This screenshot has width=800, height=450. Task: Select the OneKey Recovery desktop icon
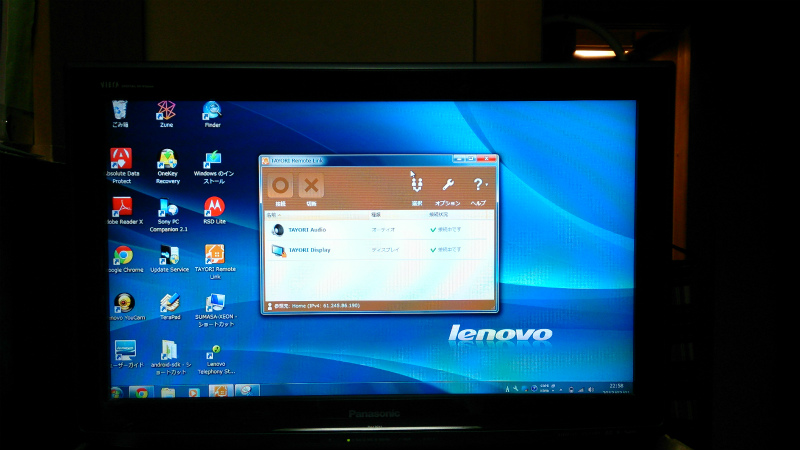click(x=168, y=166)
